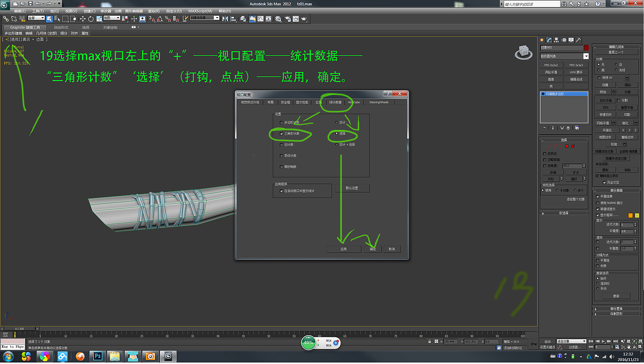644x364 pixels.
Task: Activate the Select Object tool
Action: (x=49, y=19)
